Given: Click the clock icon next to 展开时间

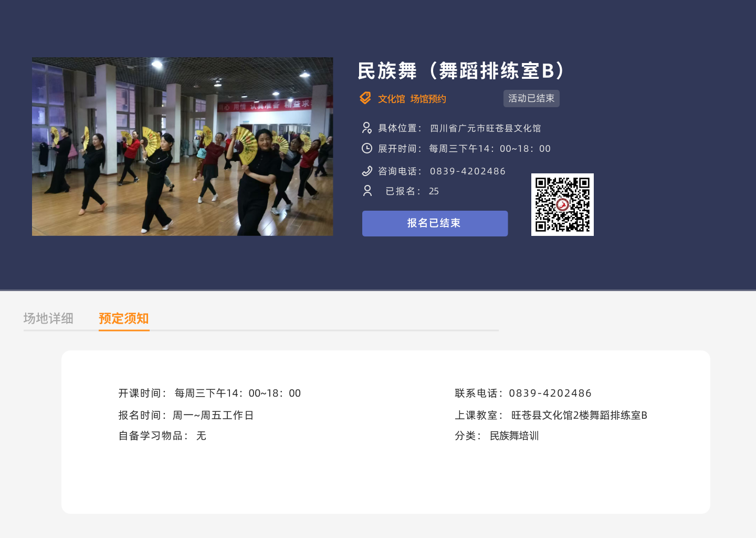Looking at the screenshot, I should click(367, 148).
